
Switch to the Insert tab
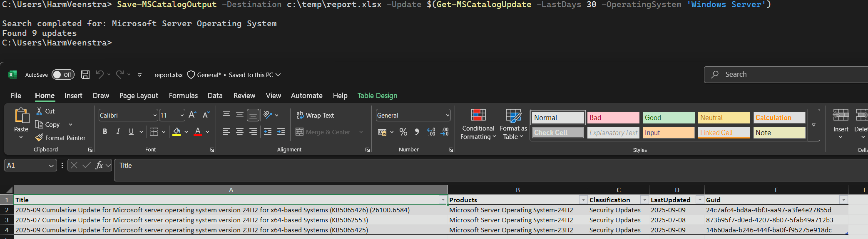[x=73, y=96]
